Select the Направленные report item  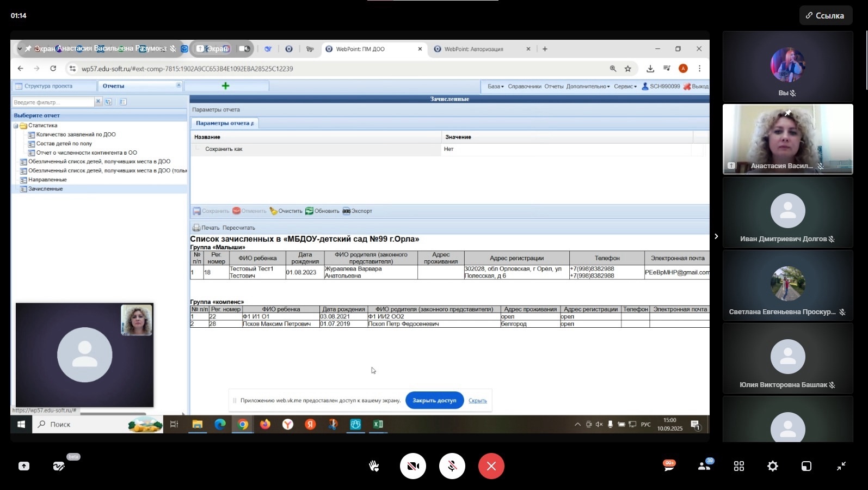(47, 180)
